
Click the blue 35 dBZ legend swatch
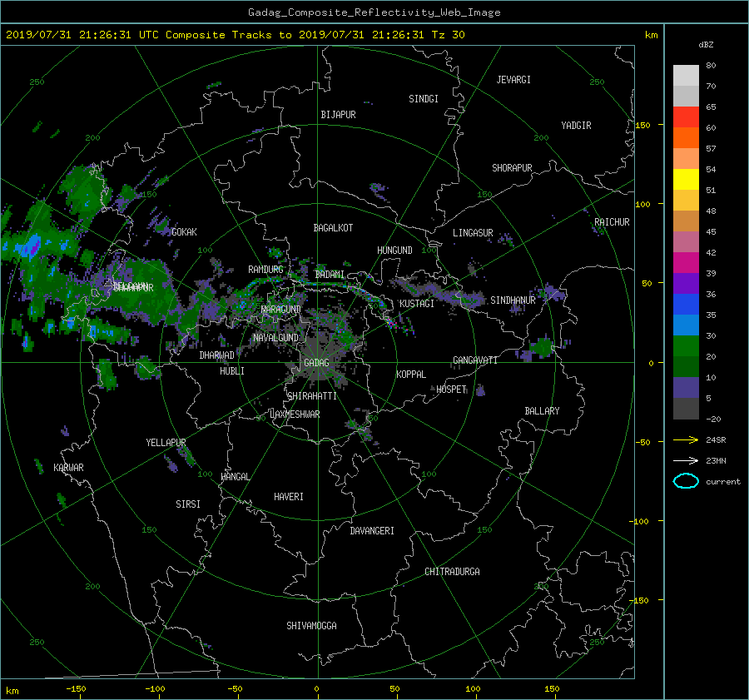(686, 304)
